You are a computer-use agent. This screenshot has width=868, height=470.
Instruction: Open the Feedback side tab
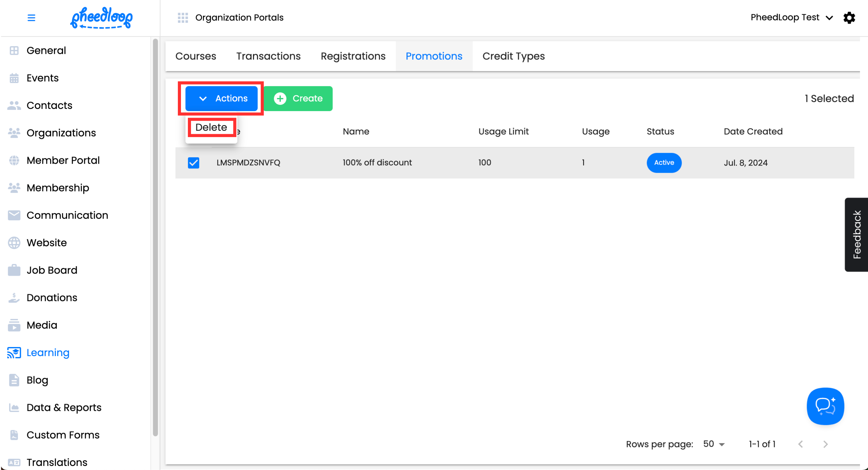[856, 235]
